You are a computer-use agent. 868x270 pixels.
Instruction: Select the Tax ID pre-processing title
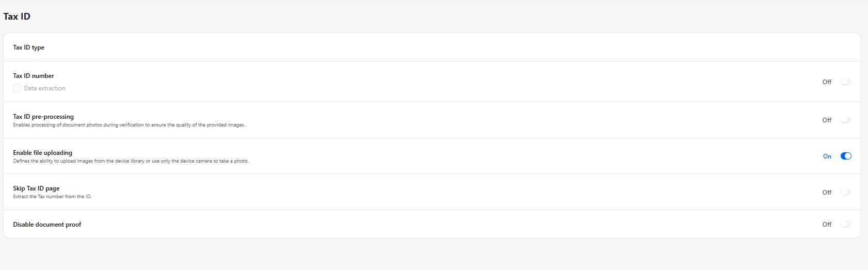click(x=43, y=117)
